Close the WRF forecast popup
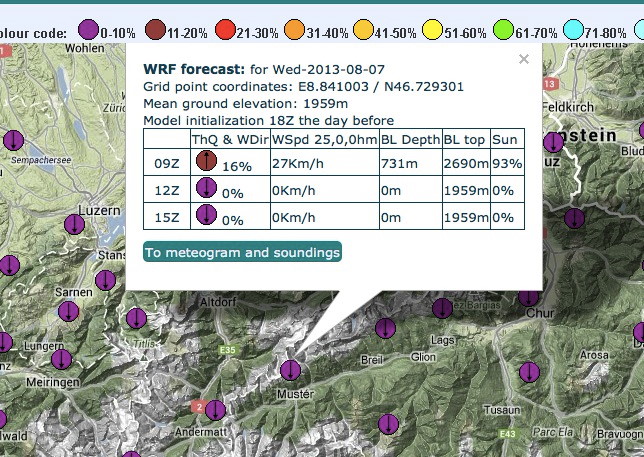644x457 pixels. click(x=524, y=59)
